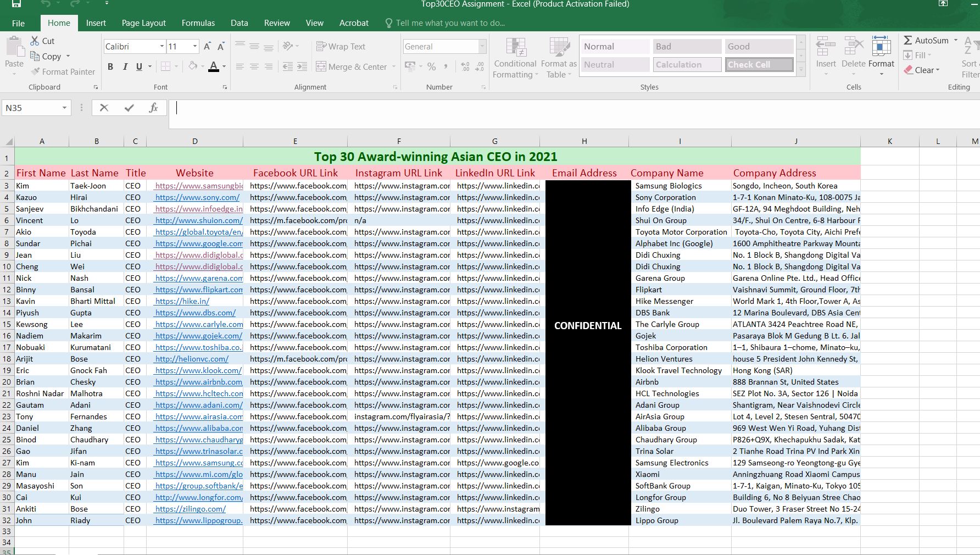The height and width of the screenshot is (555, 980).
Task: Click the Increase Font Size icon
Action: click(207, 47)
